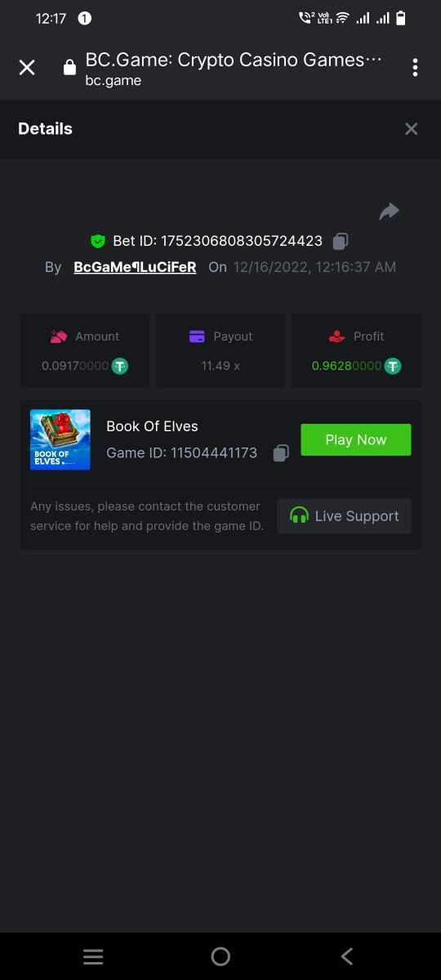Open Android recent apps button

point(93,956)
